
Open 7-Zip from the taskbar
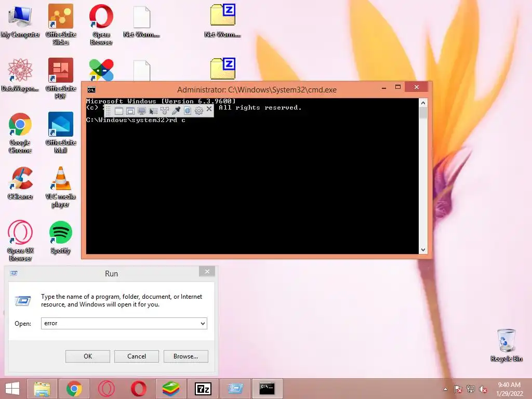click(203, 389)
